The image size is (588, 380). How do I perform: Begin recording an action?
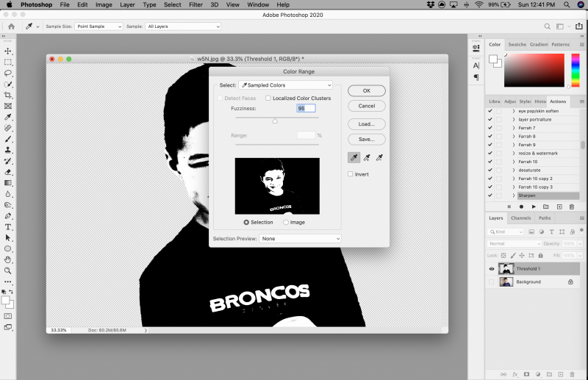coord(521,207)
